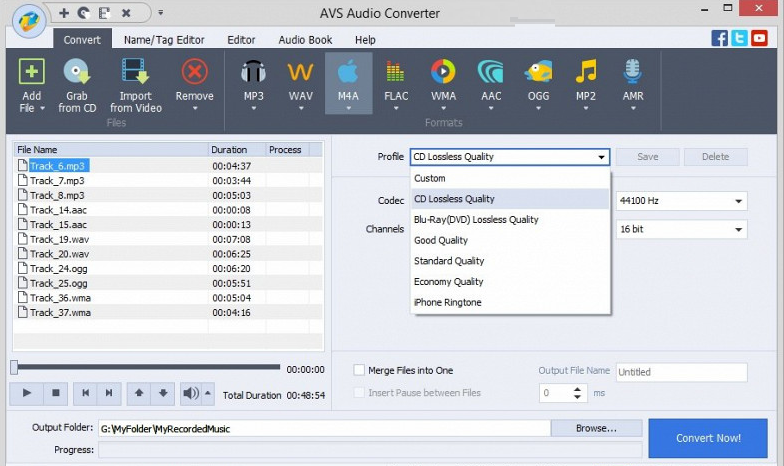Click the CD icon in quick access bar
The height and width of the screenshot is (466, 784).
[84, 12]
